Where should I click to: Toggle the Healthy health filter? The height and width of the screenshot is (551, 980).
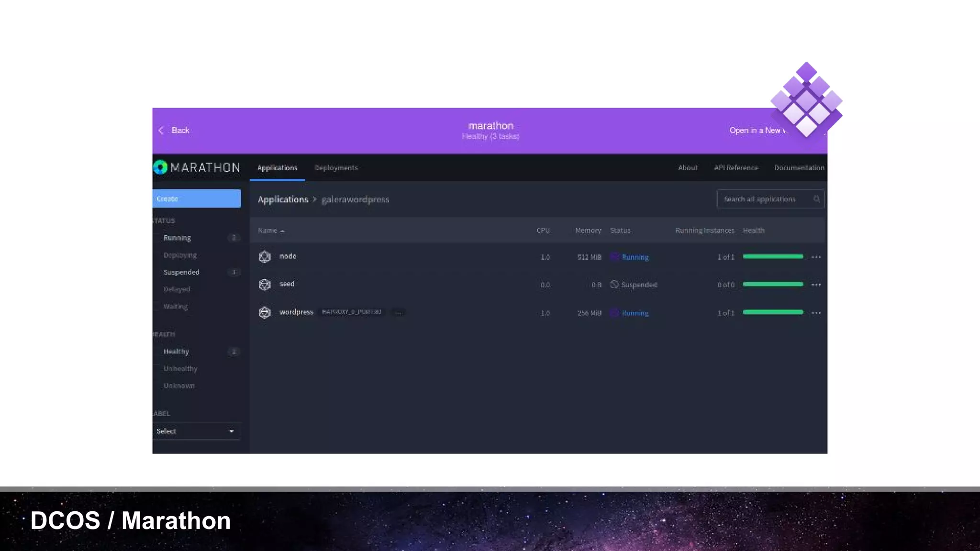click(x=176, y=352)
